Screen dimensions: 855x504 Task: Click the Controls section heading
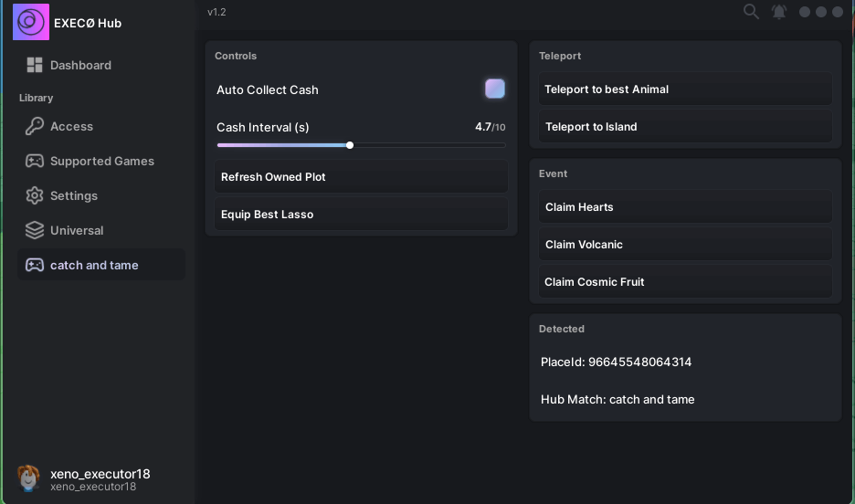point(236,56)
